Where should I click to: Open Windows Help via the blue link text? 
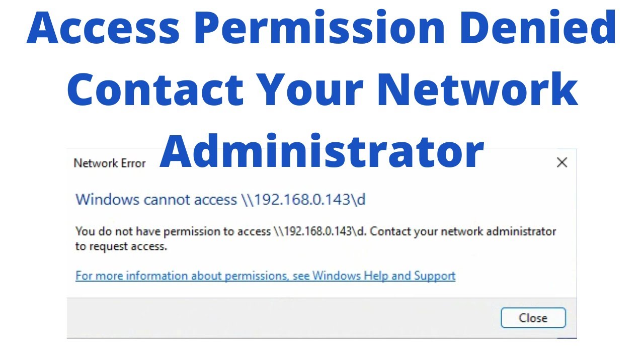click(x=384, y=276)
